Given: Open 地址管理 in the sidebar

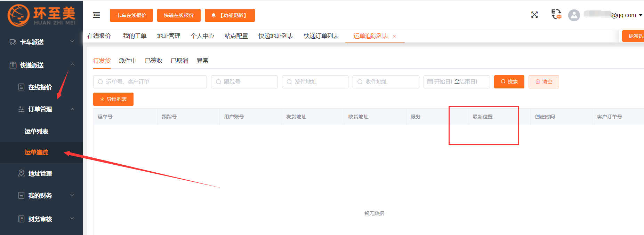Looking at the screenshot, I should pos(40,173).
